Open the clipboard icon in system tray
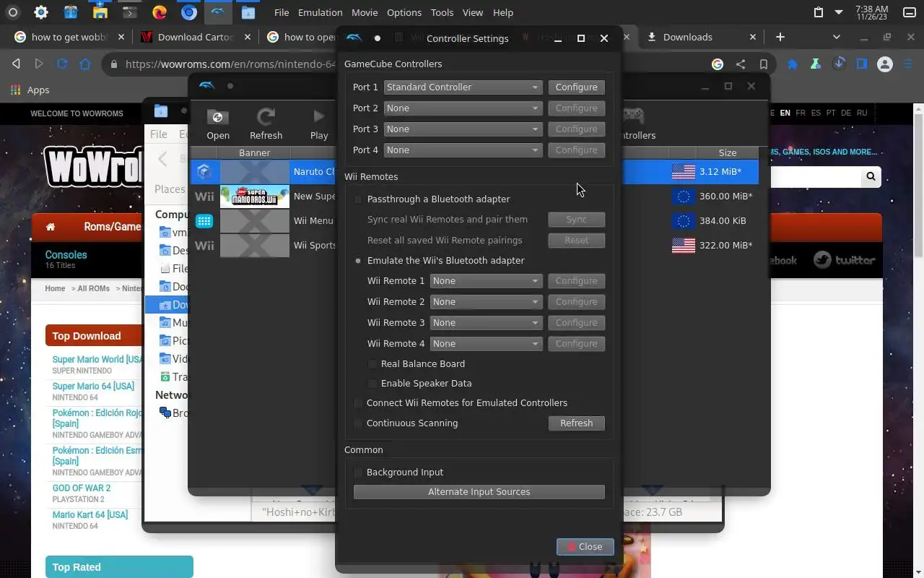Screen dimensions: 924x578 tap(818, 12)
